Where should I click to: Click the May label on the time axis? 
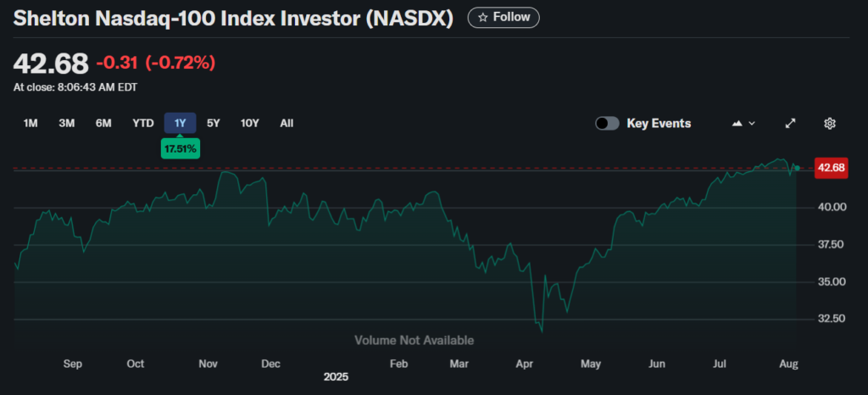click(x=591, y=364)
